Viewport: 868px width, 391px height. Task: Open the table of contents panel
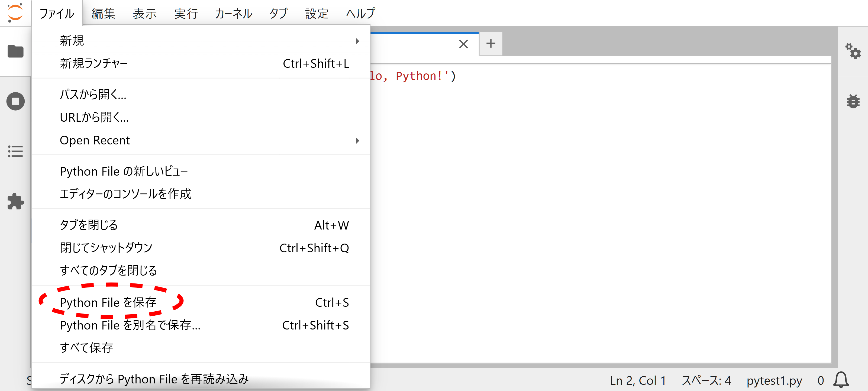(x=15, y=151)
